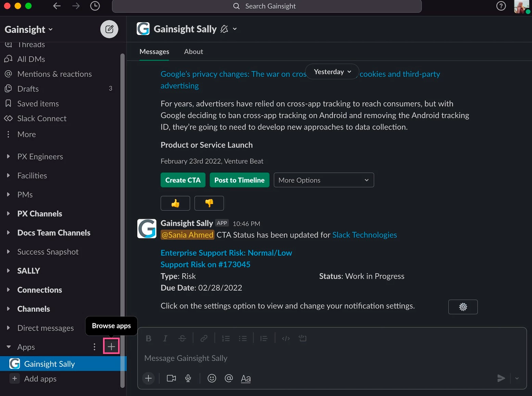The image size is (532, 396).
Task: Toggle bold formatting in composer
Action: (149, 338)
